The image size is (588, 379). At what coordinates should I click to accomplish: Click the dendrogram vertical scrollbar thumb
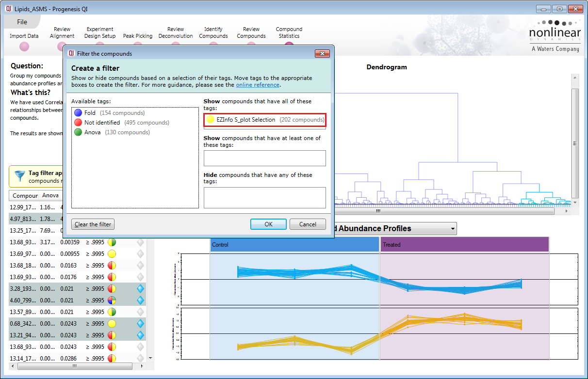575,143
